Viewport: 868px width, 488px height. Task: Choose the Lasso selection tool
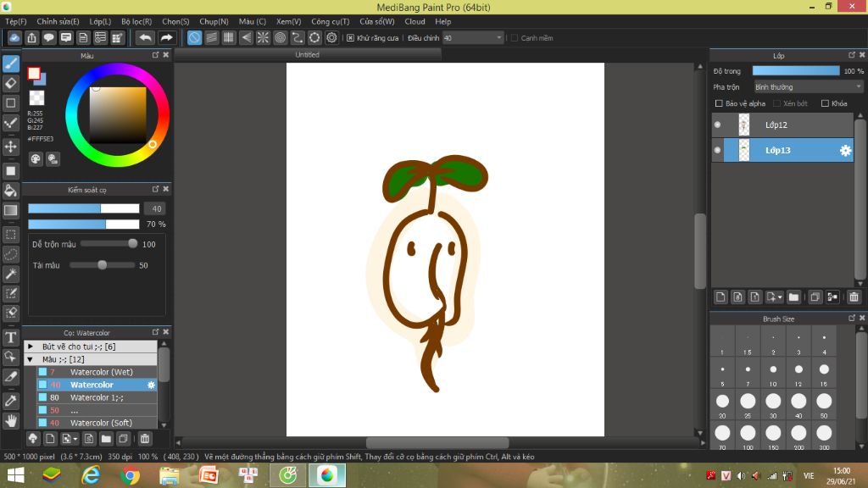tap(11, 254)
